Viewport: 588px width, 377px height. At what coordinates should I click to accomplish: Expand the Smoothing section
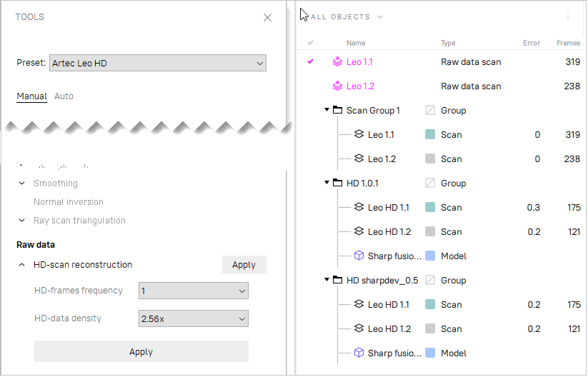(21, 184)
